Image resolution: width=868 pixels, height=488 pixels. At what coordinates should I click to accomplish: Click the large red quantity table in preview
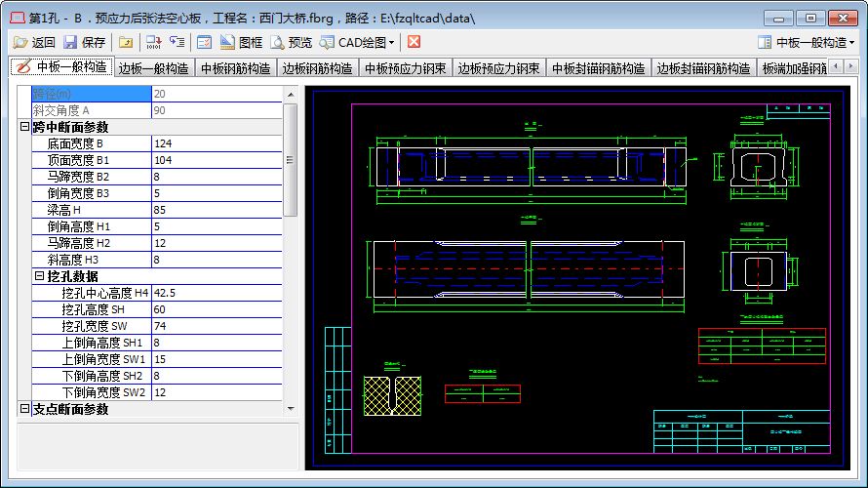pos(762,346)
